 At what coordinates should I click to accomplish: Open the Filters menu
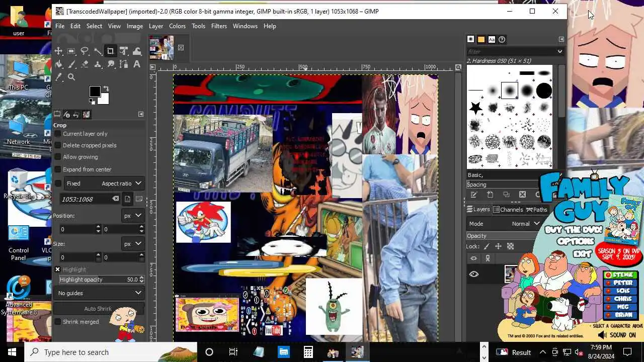point(219,26)
